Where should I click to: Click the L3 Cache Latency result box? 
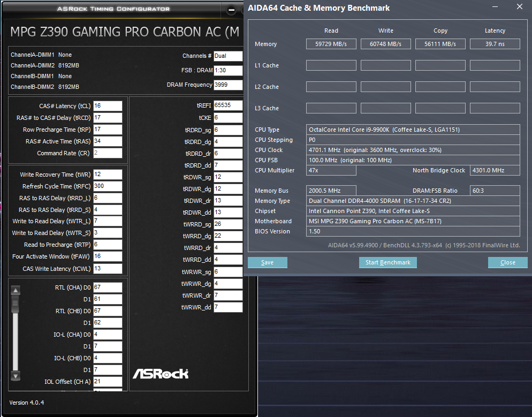(x=495, y=108)
